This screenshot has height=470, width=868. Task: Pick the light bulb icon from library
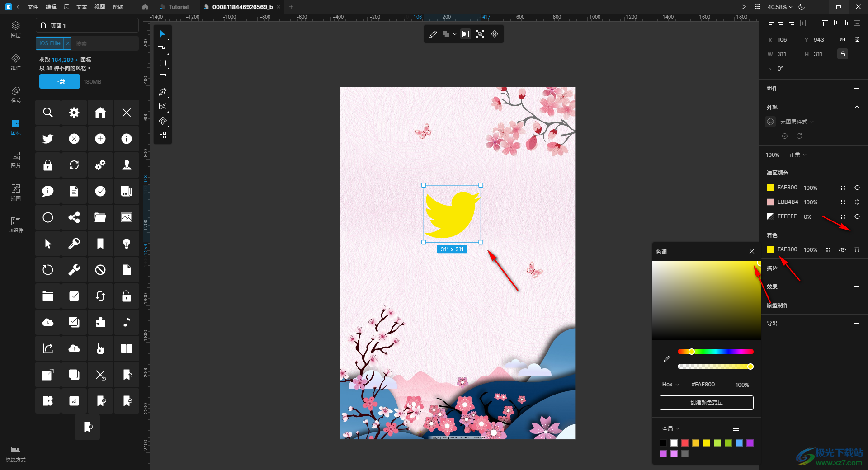coord(127,244)
